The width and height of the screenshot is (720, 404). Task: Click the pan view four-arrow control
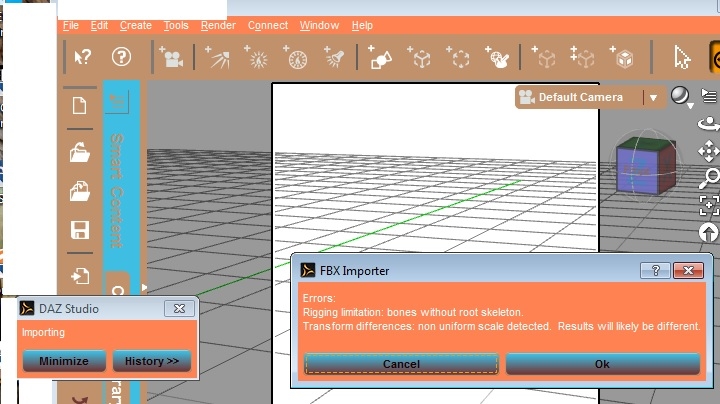709,152
